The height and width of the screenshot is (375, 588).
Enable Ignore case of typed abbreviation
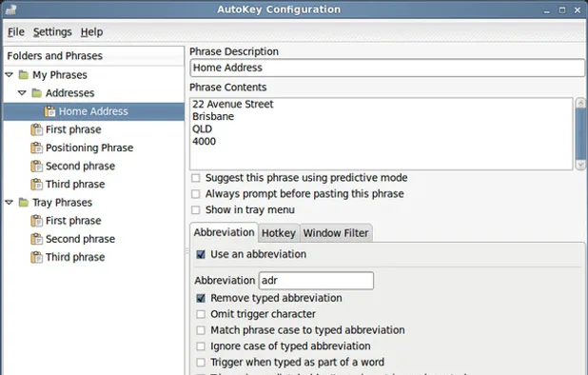point(201,346)
